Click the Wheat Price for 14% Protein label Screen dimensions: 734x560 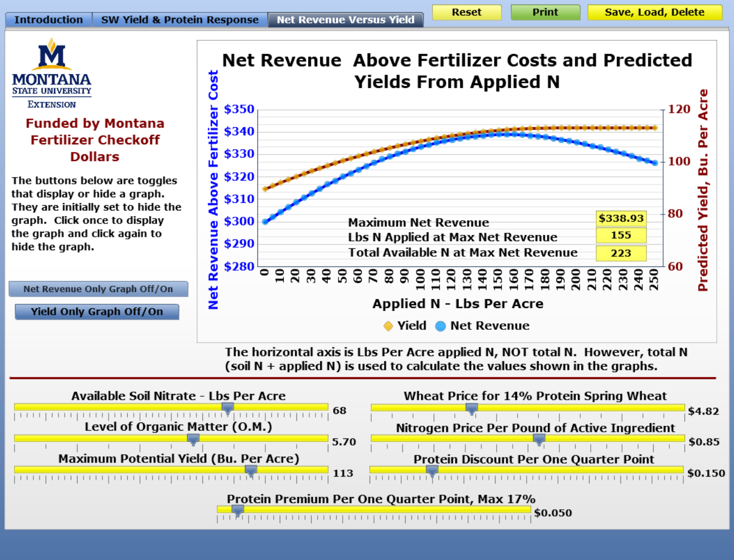tap(535, 396)
